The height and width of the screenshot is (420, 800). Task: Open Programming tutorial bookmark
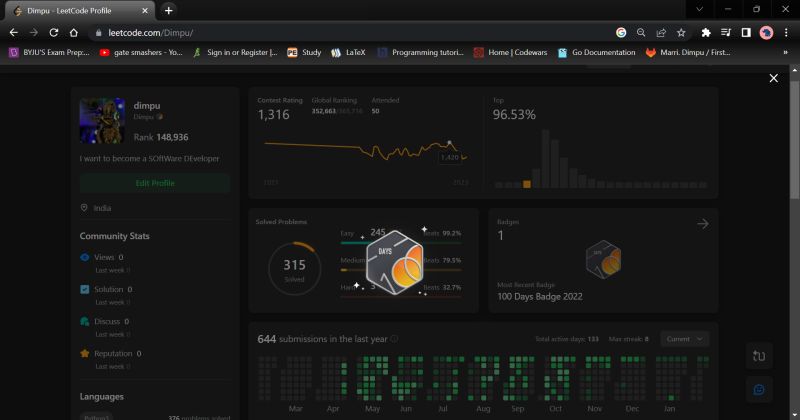420,52
